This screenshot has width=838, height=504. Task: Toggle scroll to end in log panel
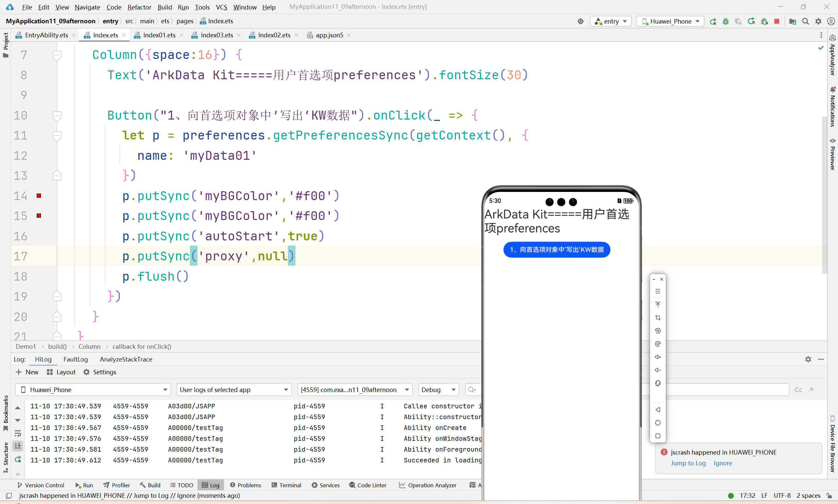(x=18, y=446)
